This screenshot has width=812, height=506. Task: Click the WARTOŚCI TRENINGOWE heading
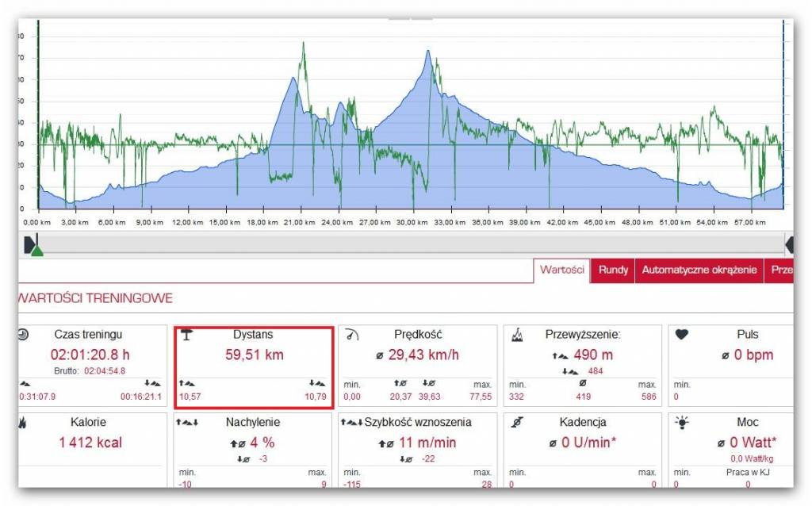click(x=95, y=298)
